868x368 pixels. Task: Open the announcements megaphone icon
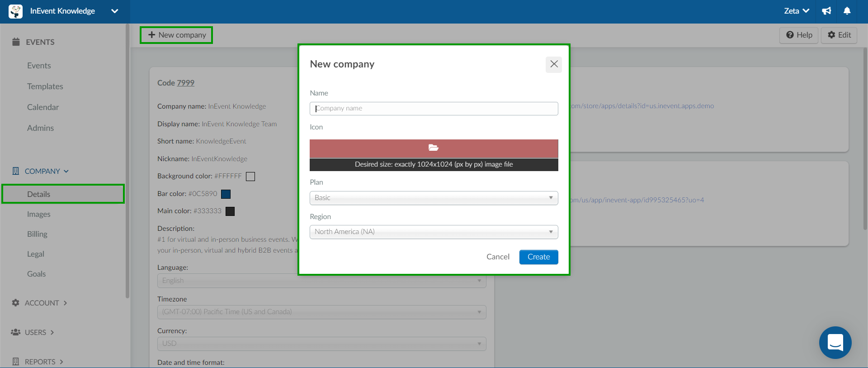826,11
